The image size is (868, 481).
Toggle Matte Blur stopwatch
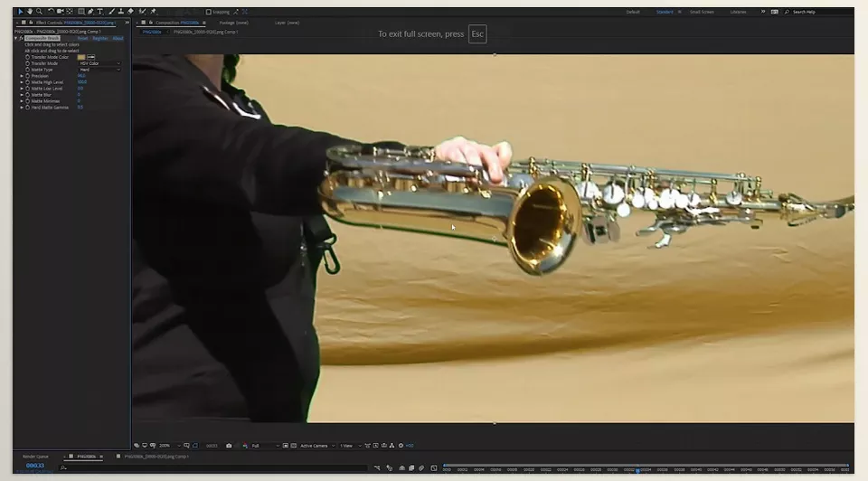(27, 95)
